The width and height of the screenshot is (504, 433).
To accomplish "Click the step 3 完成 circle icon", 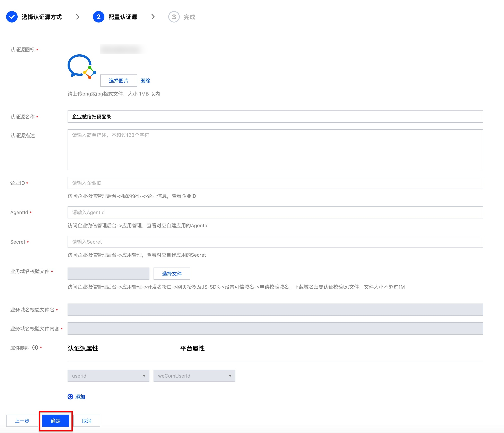I will pyautogui.click(x=174, y=17).
